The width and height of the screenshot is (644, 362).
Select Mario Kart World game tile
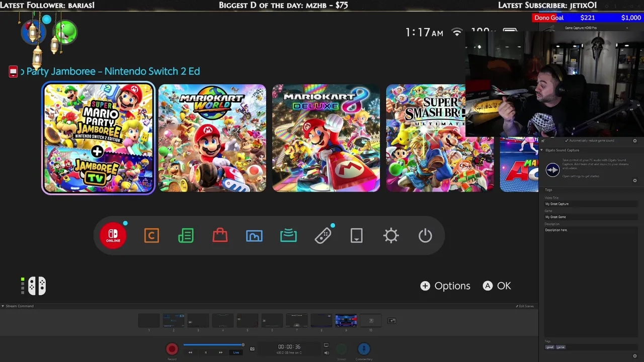pos(212,138)
